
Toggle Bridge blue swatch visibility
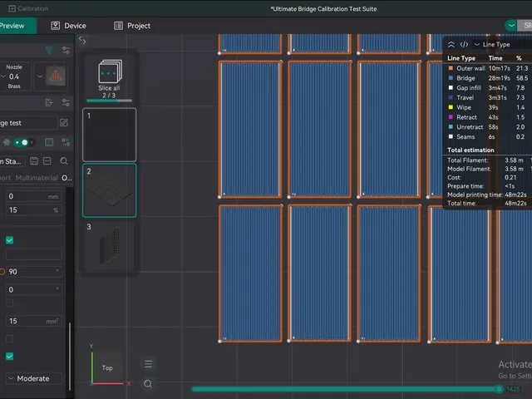coord(451,78)
